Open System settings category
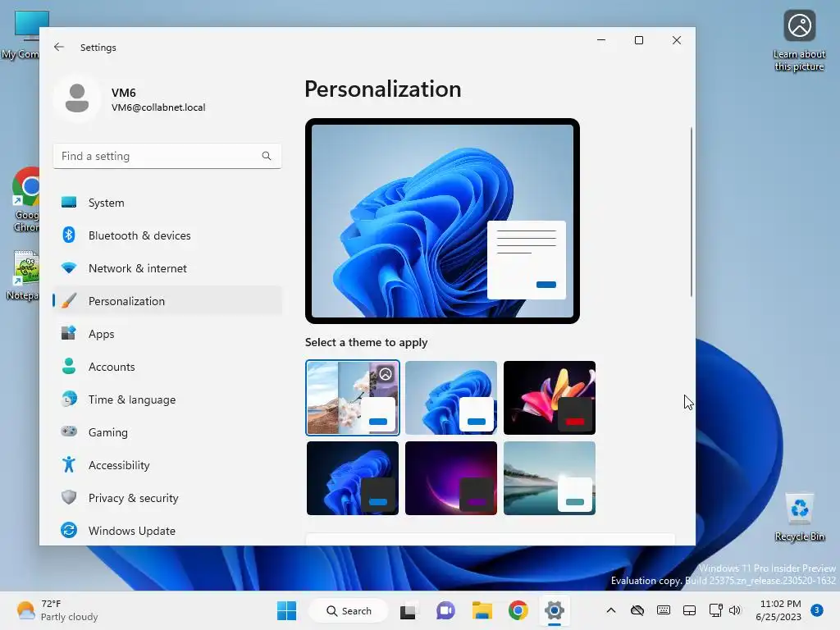 [167, 203]
